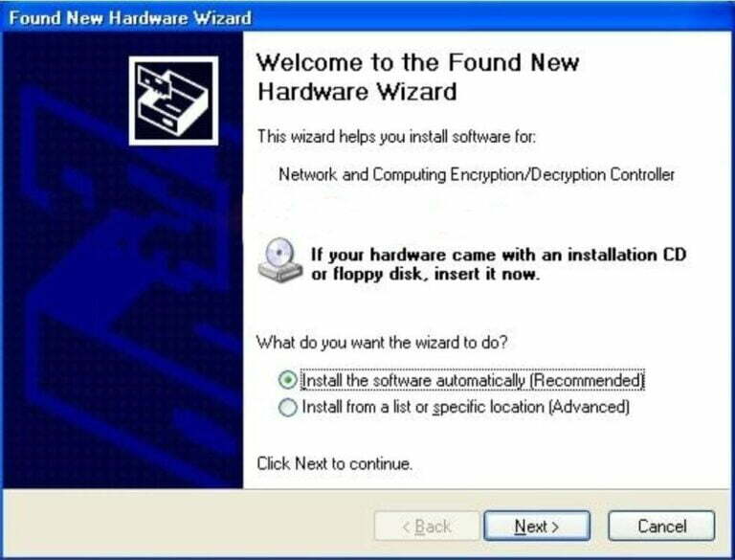Click the installation CD drive icon
The height and width of the screenshot is (560, 735).
pyautogui.click(x=279, y=259)
